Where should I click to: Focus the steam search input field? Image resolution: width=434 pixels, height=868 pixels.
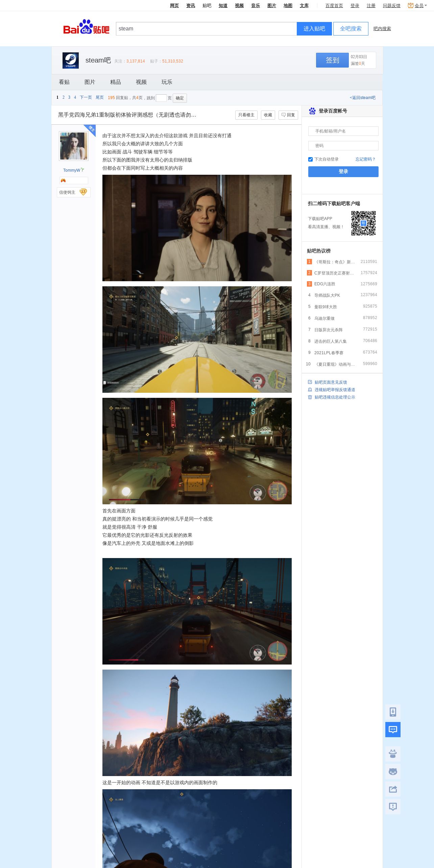click(x=206, y=29)
